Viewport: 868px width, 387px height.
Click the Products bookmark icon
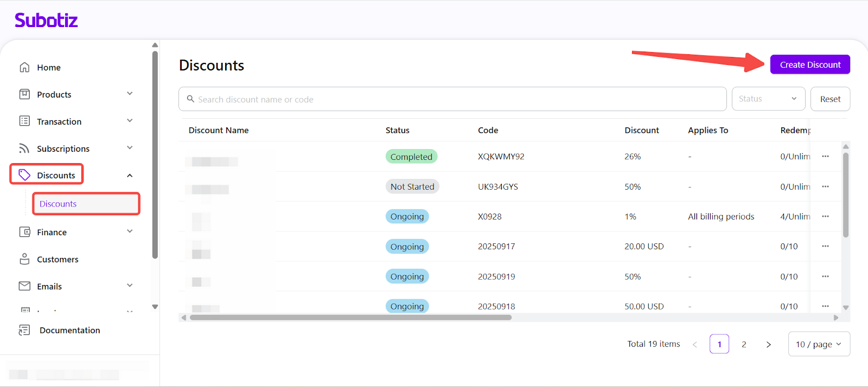point(24,94)
